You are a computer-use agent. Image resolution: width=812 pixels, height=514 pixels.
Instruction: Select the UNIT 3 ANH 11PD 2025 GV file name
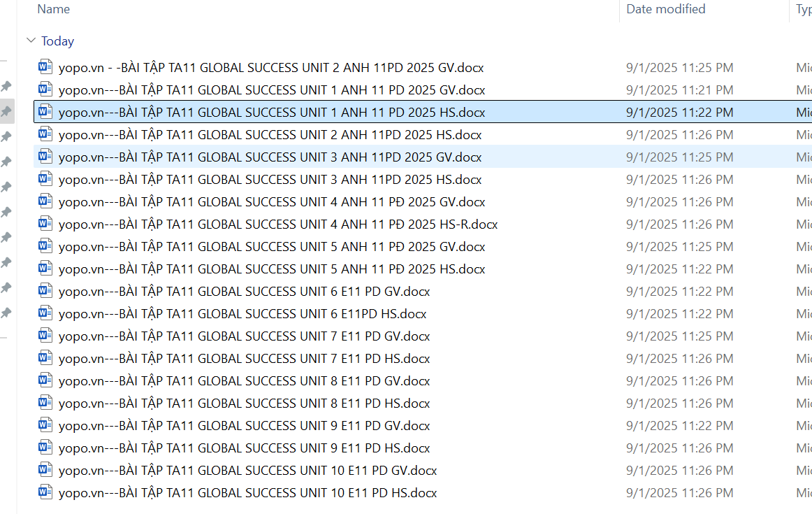pos(270,157)
